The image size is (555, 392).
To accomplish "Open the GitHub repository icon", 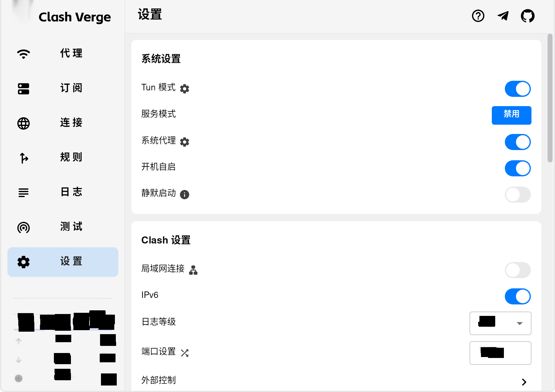I will 527,16.
